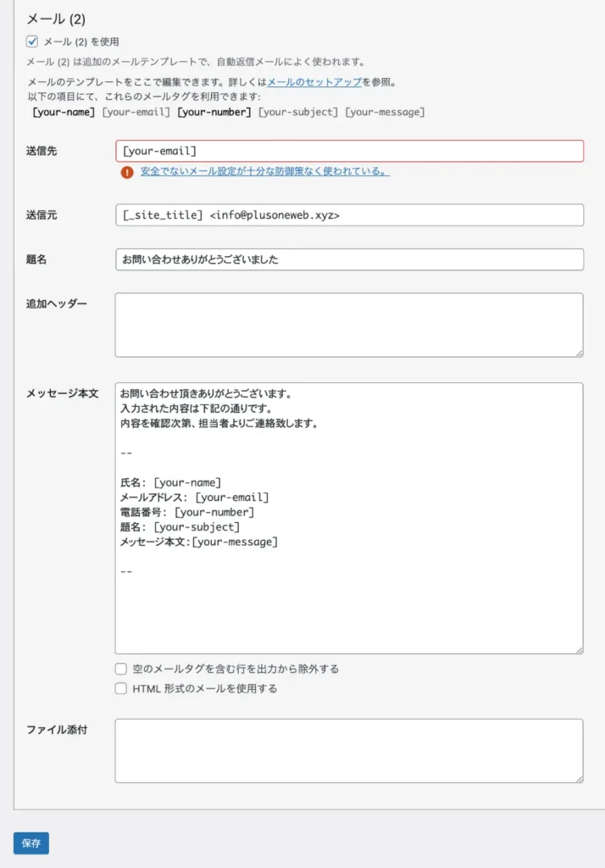Click the メッセージ本文 textarea resize handle

point(579,649)
